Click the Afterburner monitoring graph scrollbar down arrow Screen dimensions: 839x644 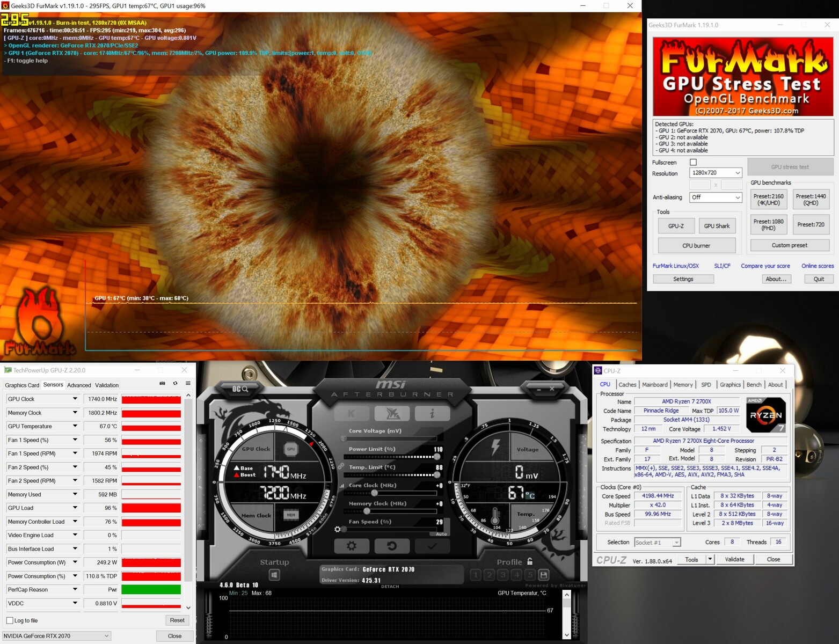[x=566, y=634]
